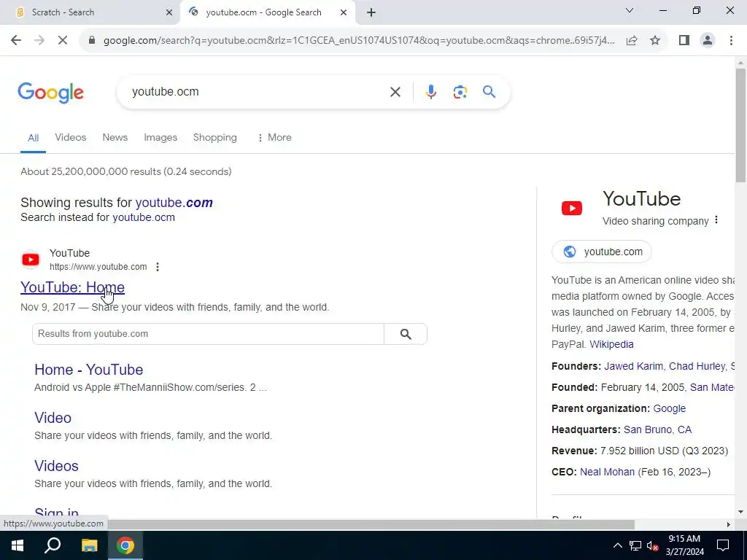Click the YouTube favicon in first result
This screenshot has width=747, height=560.
point(31,260)
